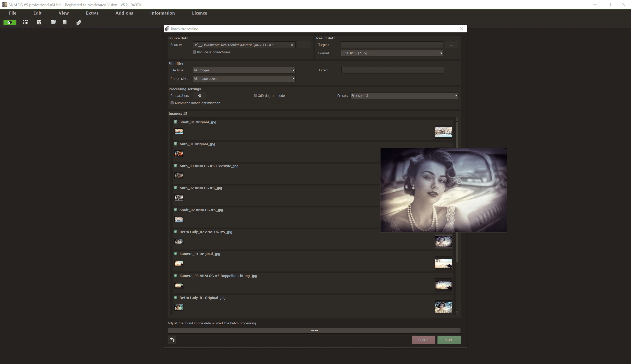Toggle the 360-degree mode checkbox

coord(255,95)
